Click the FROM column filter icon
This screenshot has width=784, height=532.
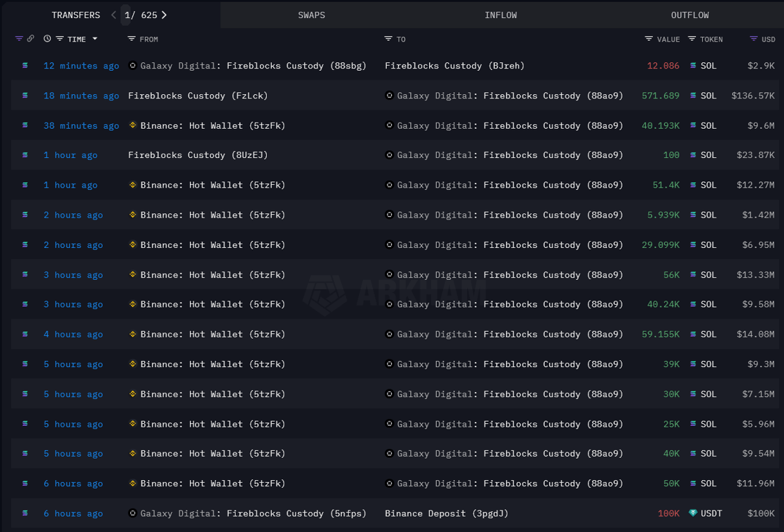(x=132, y=39)
